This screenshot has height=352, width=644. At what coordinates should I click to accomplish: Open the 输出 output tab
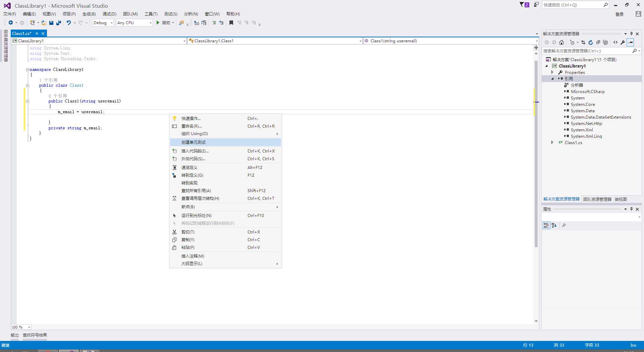pyautogui.click(x=15, y=335)
